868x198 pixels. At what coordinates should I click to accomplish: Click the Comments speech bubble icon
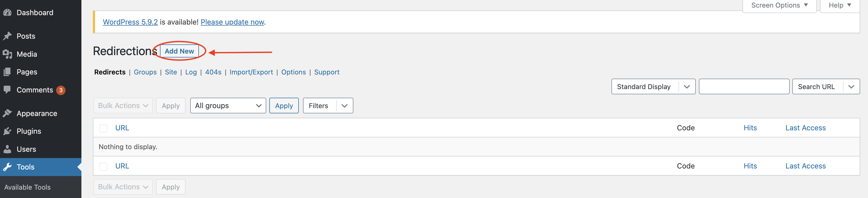point(7,90)
